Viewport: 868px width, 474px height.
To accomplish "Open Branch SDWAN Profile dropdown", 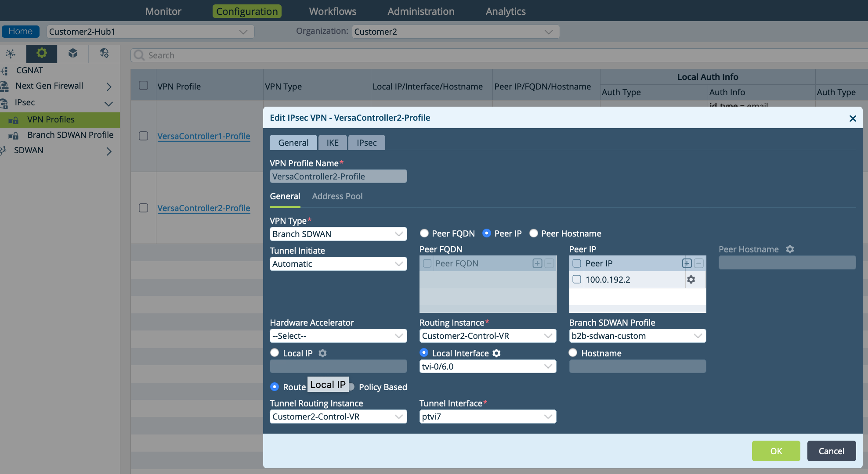I will (x=637, y=336).
